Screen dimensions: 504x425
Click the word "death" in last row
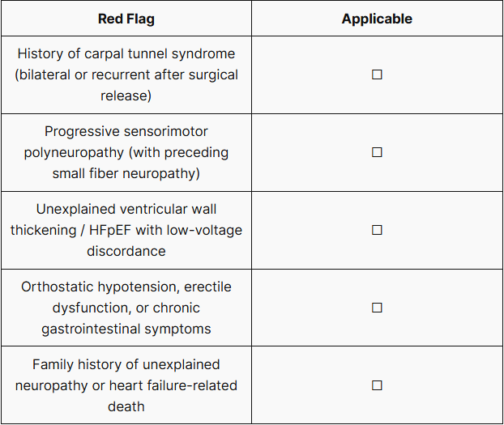pyautogui.click(x=126, y=406)
